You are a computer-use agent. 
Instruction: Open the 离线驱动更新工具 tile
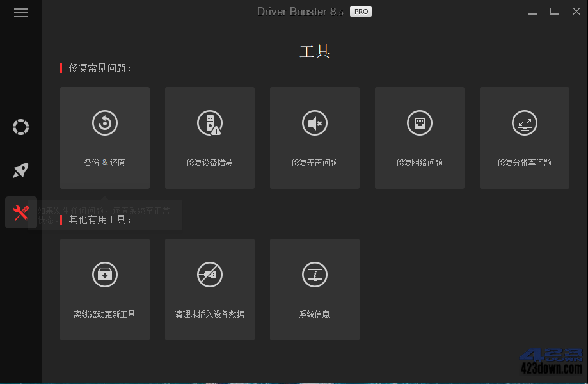105,289
